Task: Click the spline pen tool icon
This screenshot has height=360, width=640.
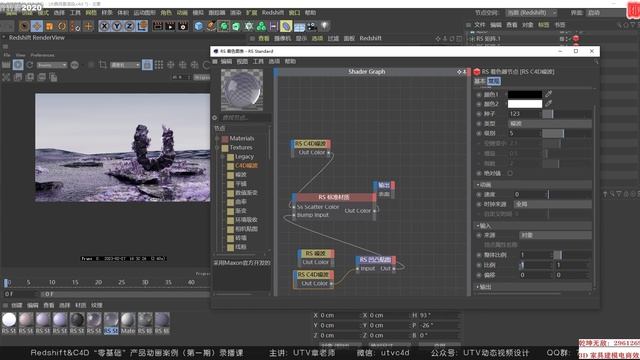Action: pos(211,27)
